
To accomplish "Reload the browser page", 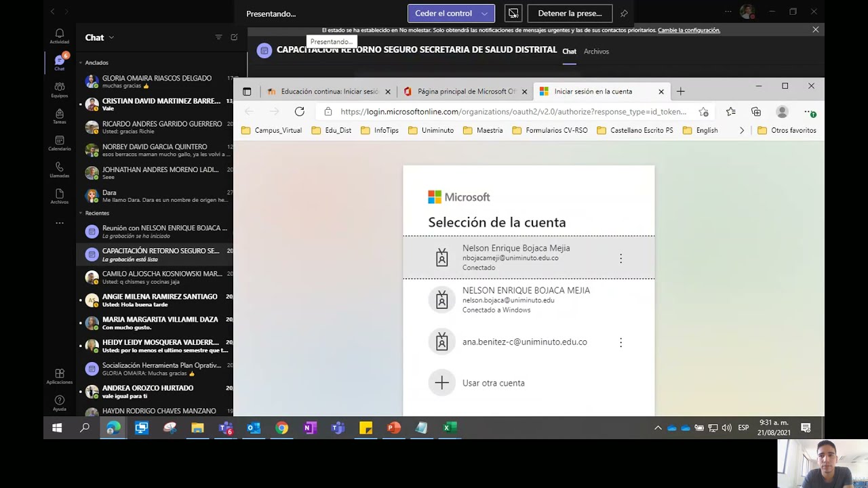I will 299,112.
